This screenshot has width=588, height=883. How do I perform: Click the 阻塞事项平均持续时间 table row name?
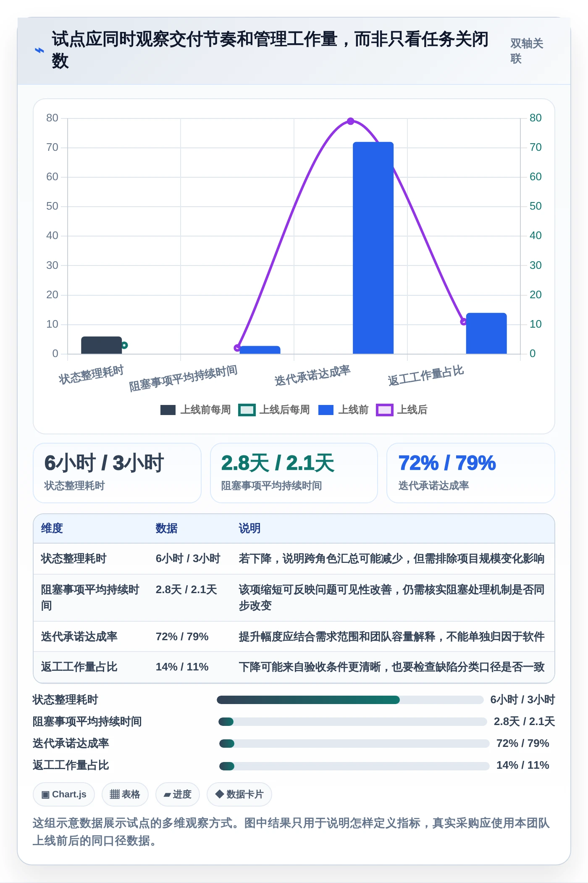[x=90, y=598]
